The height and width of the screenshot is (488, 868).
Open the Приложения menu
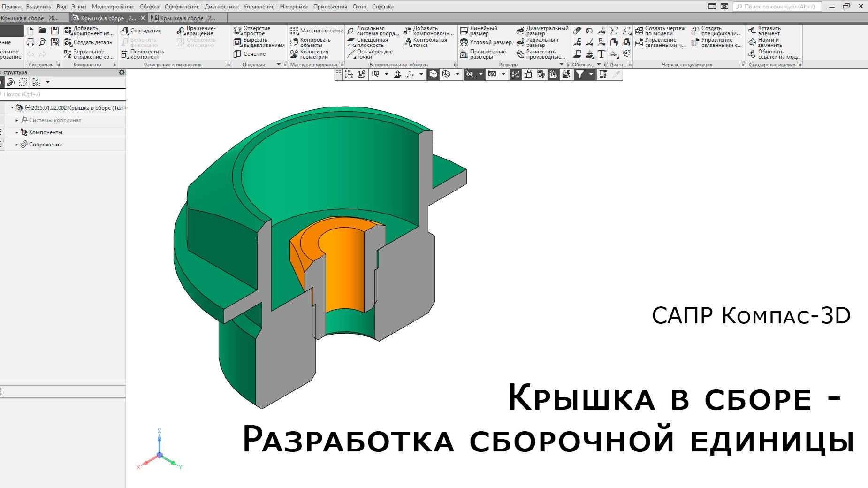click(330, 7)
